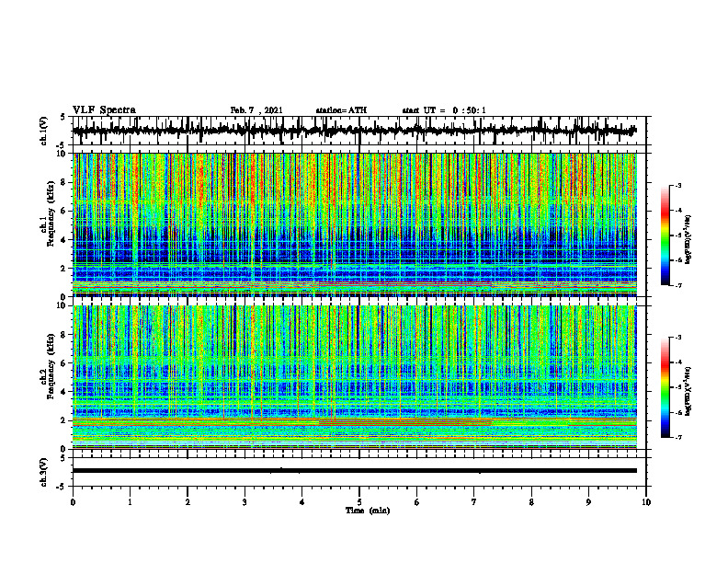
Task: Click the time axis tick label "6"
Action: point(417,502)
